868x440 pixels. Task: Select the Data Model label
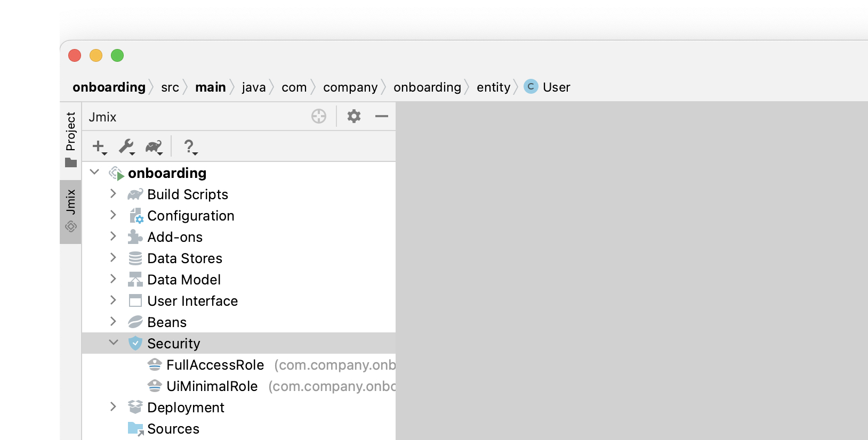pyautogui.click(x=184, y=280)
